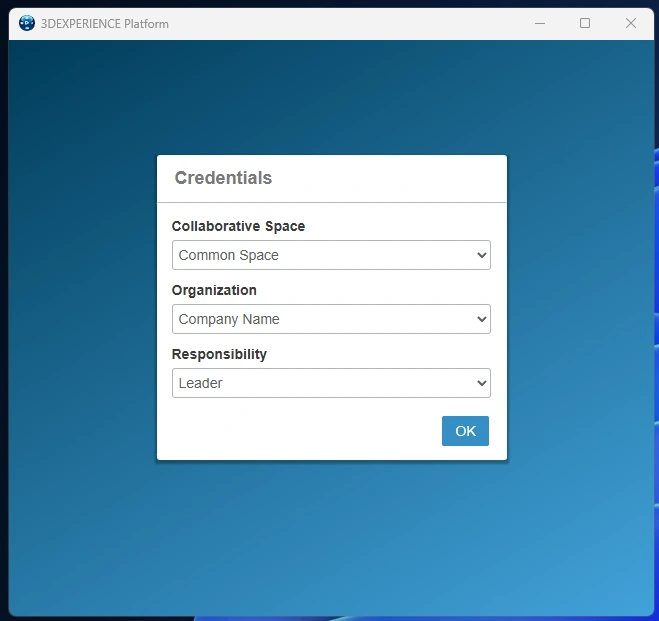This screenshot has width=659, height=621.
Task: Maximize the 3DEXPERIENCE Platform window
Action: coord(585,23)
